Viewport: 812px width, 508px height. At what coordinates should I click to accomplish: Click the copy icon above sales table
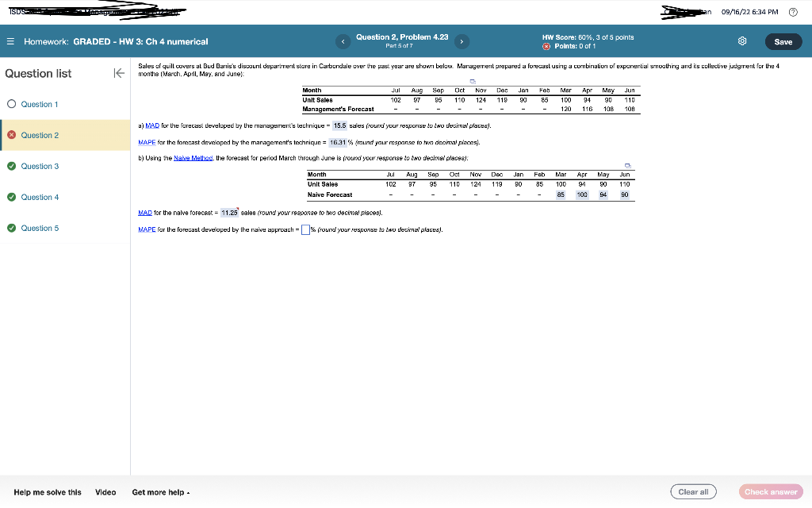coord(473,82)
